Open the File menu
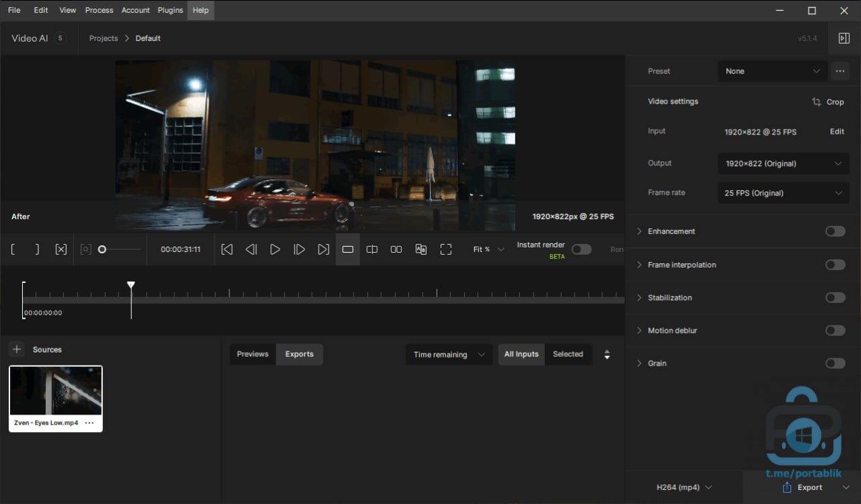861x504 pixels. [x=14, y=10]
